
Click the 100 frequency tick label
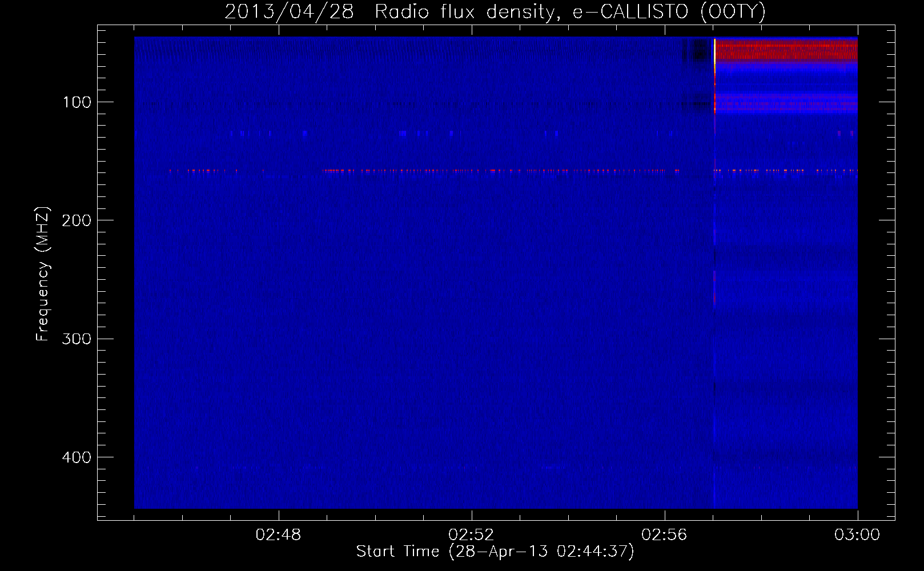coord(77,102)
